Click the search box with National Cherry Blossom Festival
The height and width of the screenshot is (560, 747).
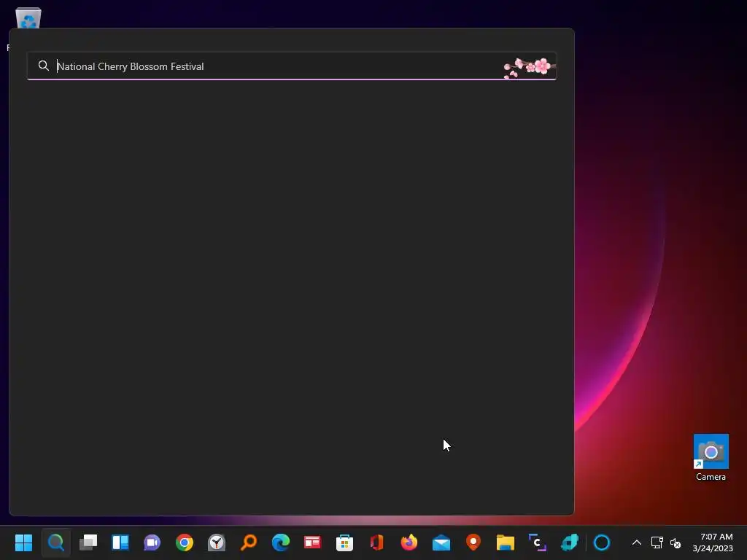tap(292, 66)
